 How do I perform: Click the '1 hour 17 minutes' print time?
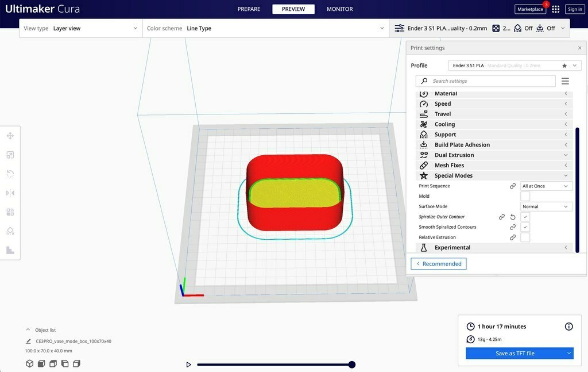[x=502, y=327]
